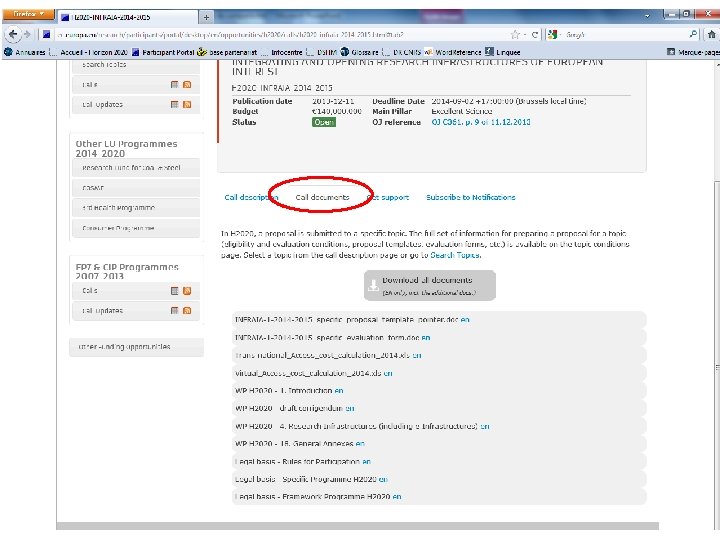Switch to the Call documents tab
720x540 pixels.
322,197
